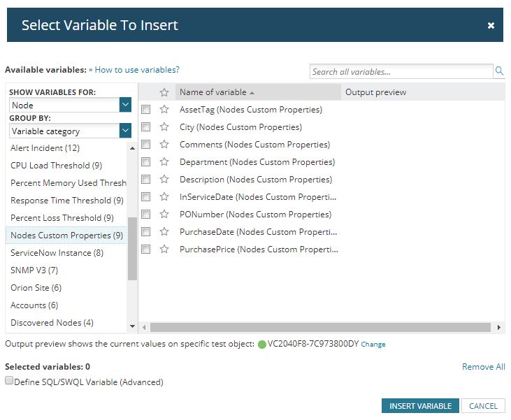This screenshot has height=420, width=511.
Task: Select ServiceNow Instance (8) category
Action: 57,253
